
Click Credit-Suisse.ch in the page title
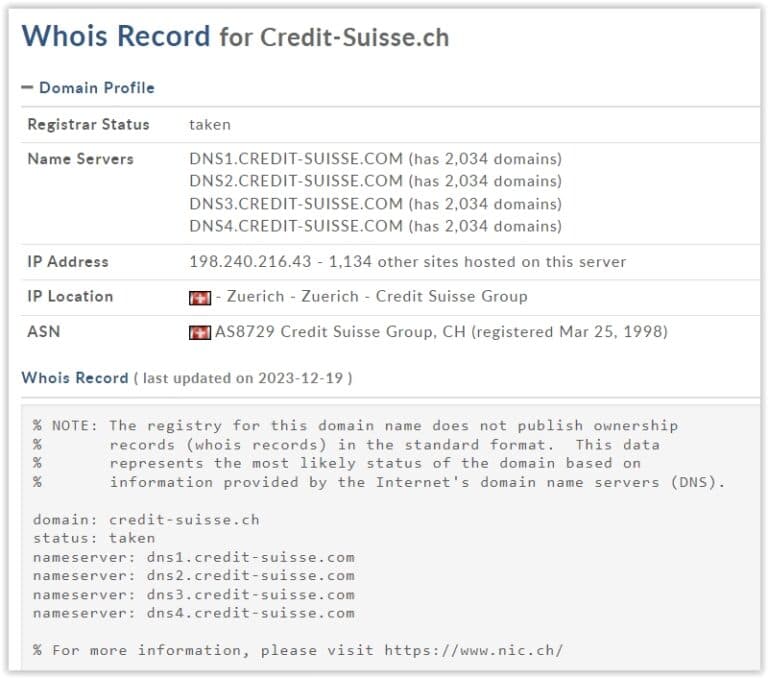pos(354,38)
